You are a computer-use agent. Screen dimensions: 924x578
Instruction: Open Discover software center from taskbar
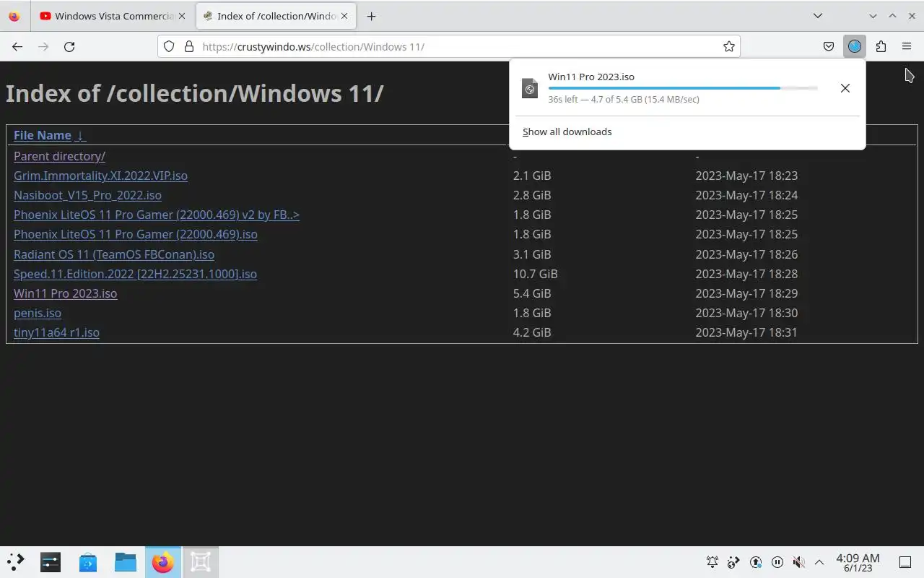click(x=88, y=562)
